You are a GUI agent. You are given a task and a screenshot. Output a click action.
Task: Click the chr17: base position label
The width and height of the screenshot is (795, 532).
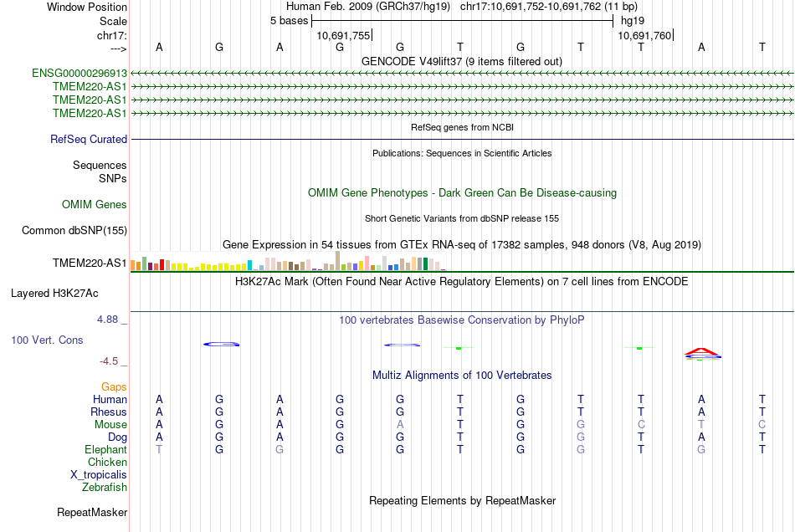(111, 35)
